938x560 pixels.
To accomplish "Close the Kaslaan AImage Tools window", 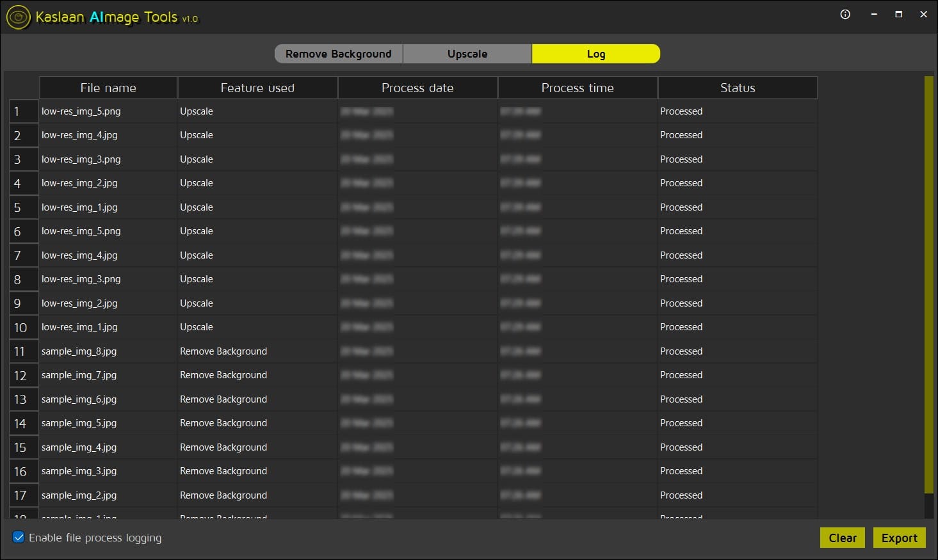I will pyautogui.click(x=923, y=15).
